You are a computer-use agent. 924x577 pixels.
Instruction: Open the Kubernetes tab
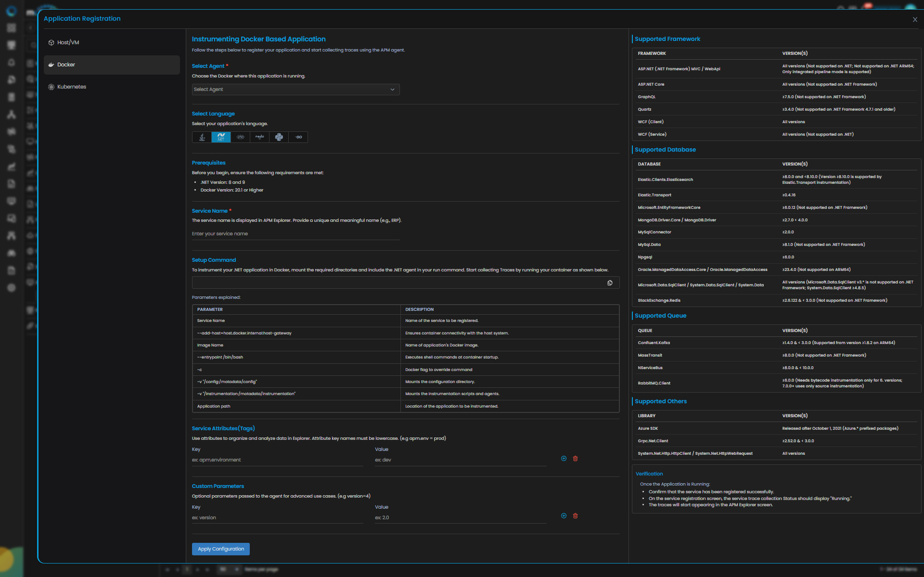[71, 87]
